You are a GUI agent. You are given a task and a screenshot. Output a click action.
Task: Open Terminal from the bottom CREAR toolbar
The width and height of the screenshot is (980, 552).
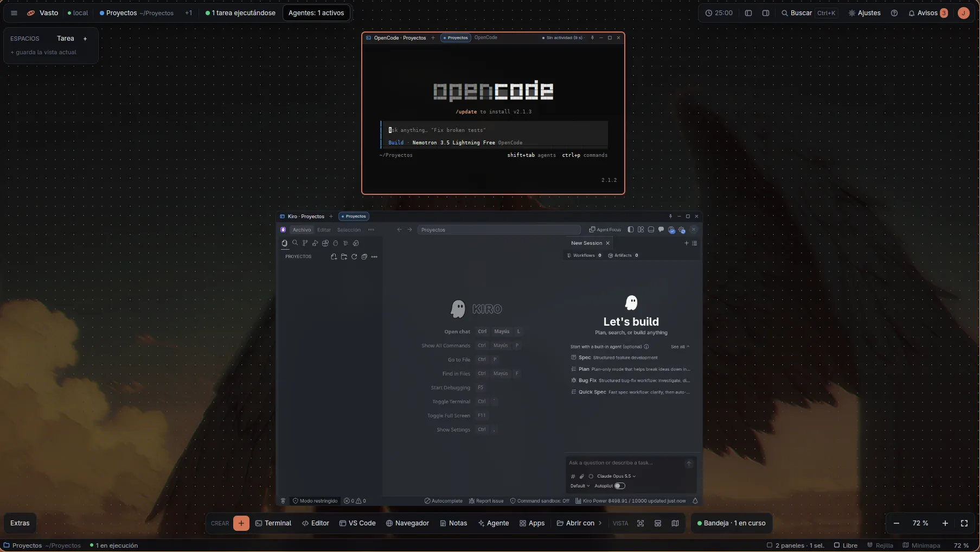click(x=273, y=523)
